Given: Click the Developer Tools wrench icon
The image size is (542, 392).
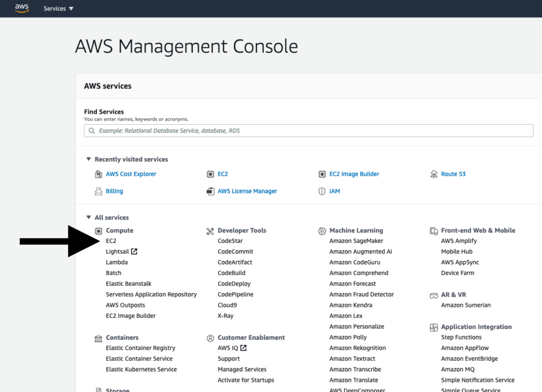Looking at the screenshot, I should 210,231.
